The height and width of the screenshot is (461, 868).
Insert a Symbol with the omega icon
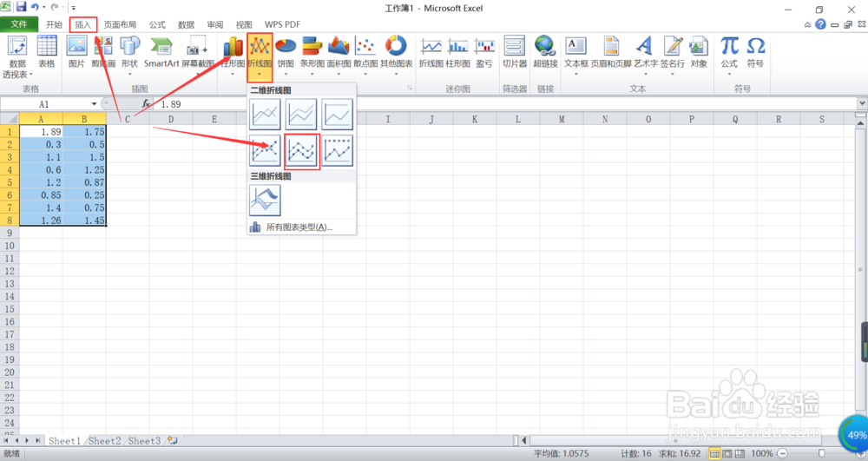tap(755, 53)
